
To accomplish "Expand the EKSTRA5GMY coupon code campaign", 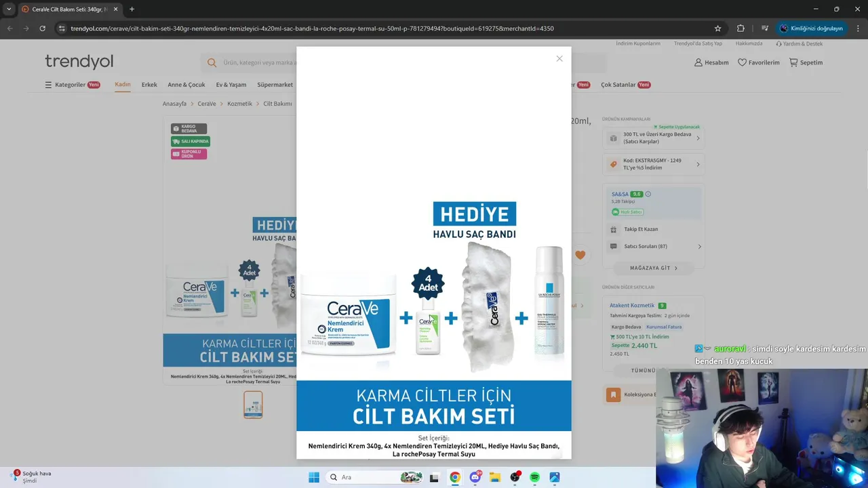I will (654, 164).
